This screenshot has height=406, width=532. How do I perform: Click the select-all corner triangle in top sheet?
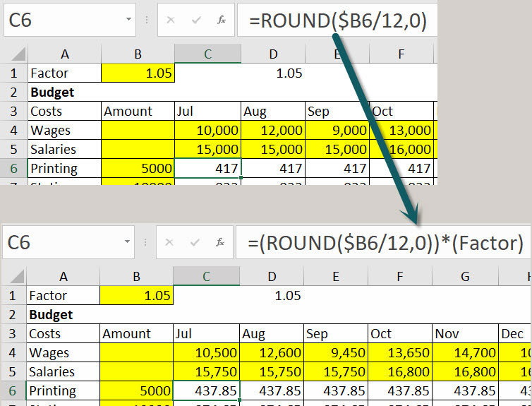coord(18,54)
